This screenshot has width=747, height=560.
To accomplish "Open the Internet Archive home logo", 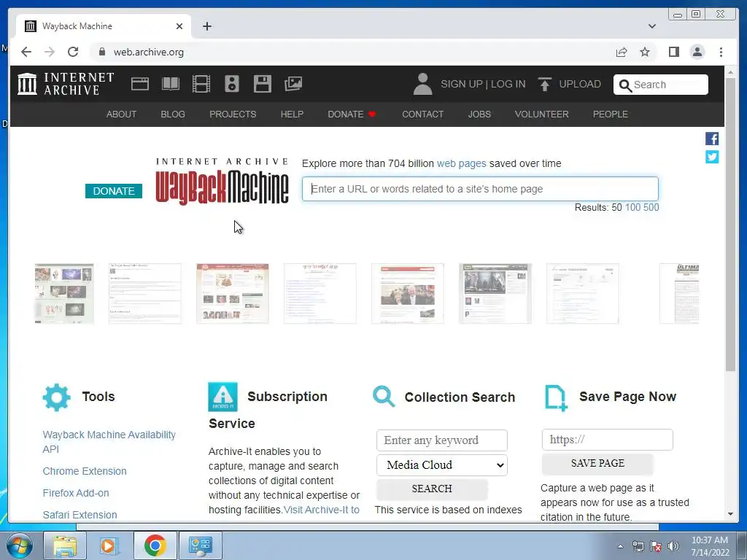I will point(66,84).
